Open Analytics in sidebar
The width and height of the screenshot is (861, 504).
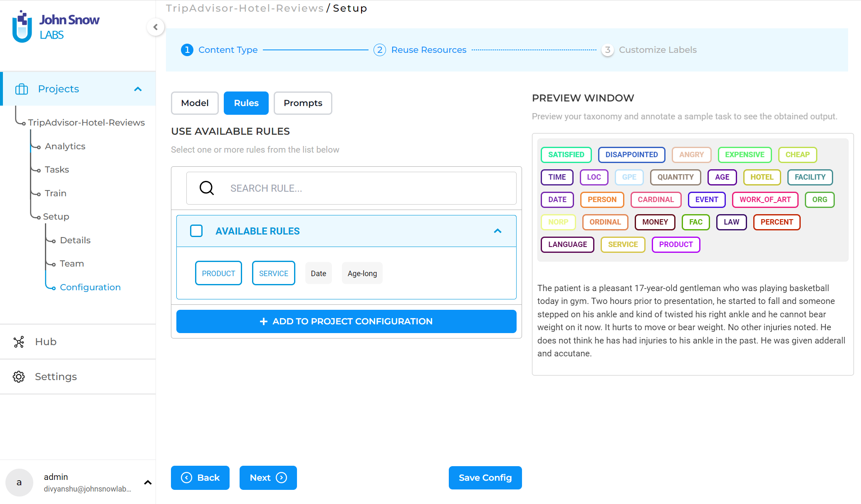tap(65, 146)
